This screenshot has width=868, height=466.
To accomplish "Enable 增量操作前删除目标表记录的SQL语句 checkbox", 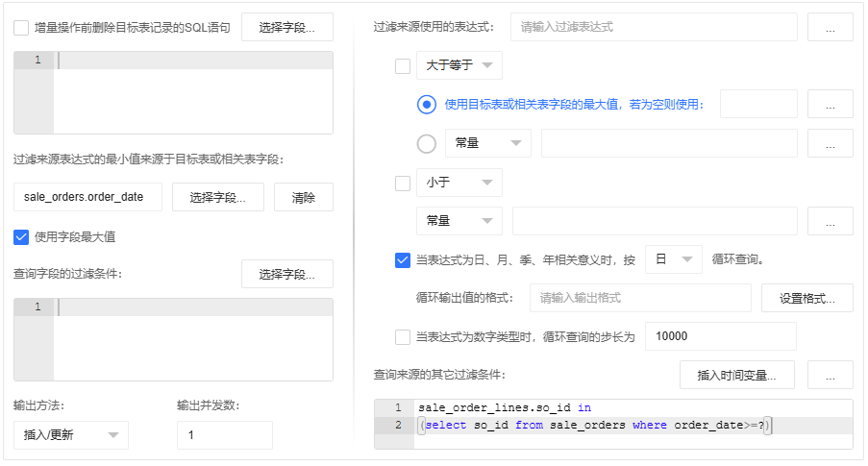I will coord(21,28).
